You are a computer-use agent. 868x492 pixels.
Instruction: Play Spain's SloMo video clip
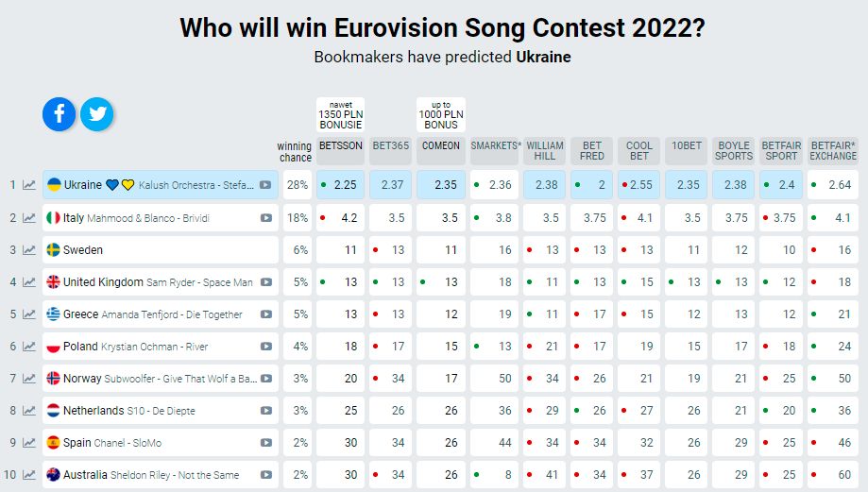point(266,443)
